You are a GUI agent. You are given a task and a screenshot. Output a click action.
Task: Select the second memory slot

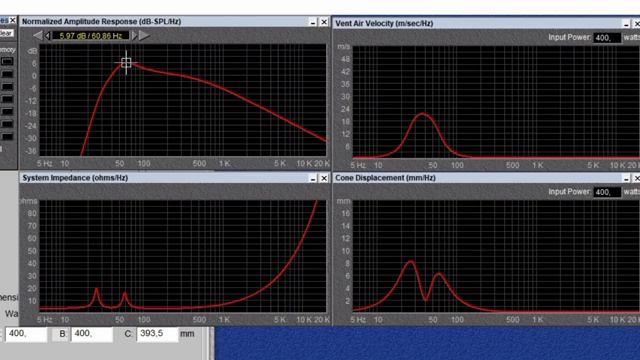pyautogui.click(x=7, y=74)
